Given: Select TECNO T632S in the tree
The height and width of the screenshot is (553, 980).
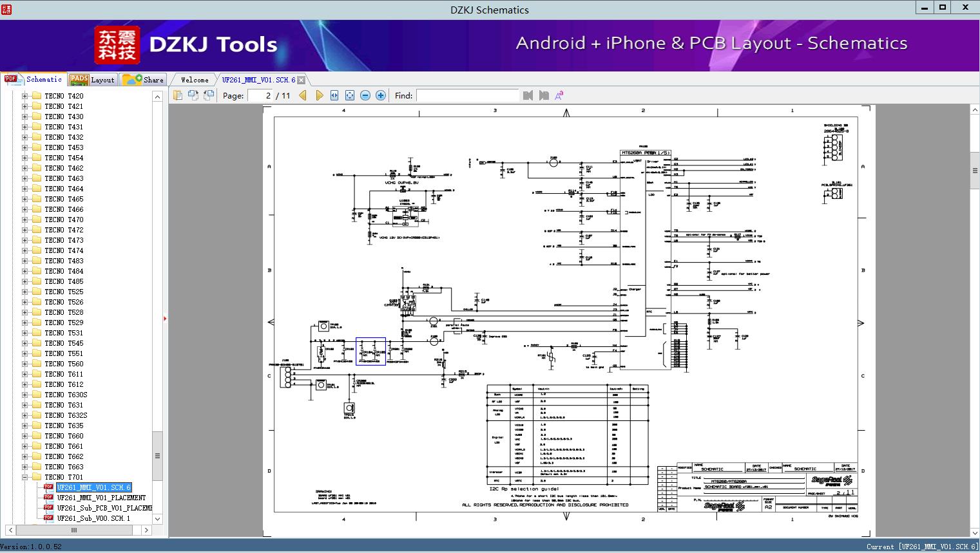Looking at the screenshot, I should pos(66,415).
